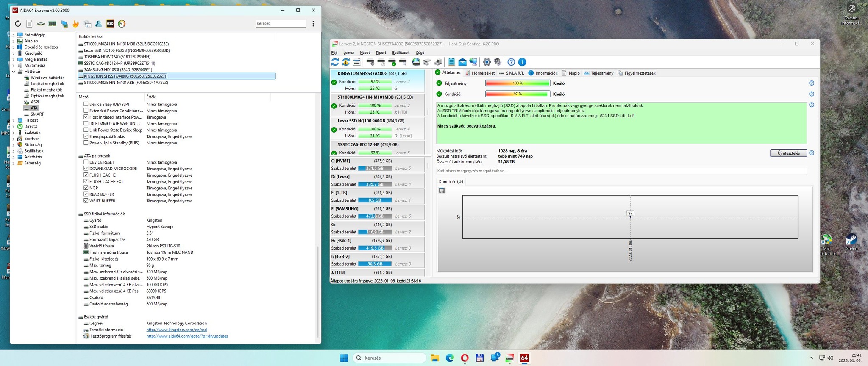Click the globe disk icon in Hard Disk Sentinel
This screenshot has height=366, width=868.
416,62
